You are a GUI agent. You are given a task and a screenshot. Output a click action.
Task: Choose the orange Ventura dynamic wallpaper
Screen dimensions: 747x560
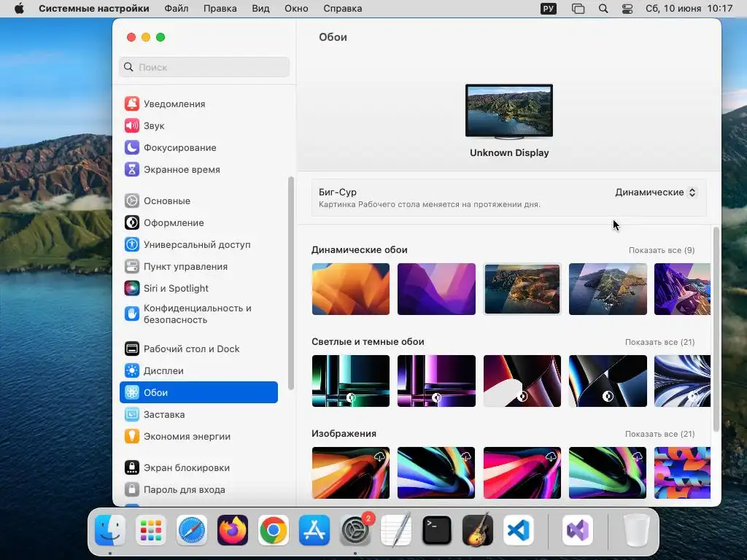pos(351,289)
